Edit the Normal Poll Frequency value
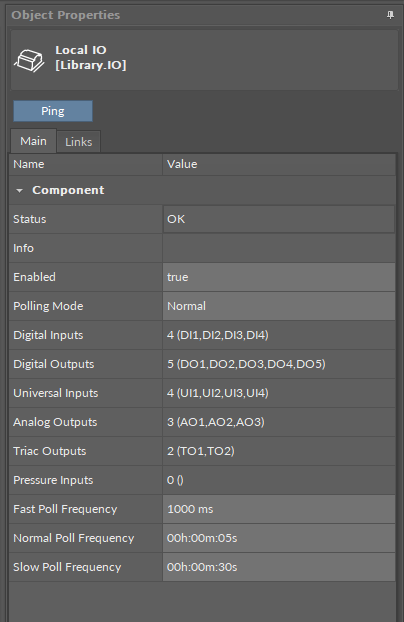Image resolution: width=404 pixels, height=622 pixels. [279, 538]
